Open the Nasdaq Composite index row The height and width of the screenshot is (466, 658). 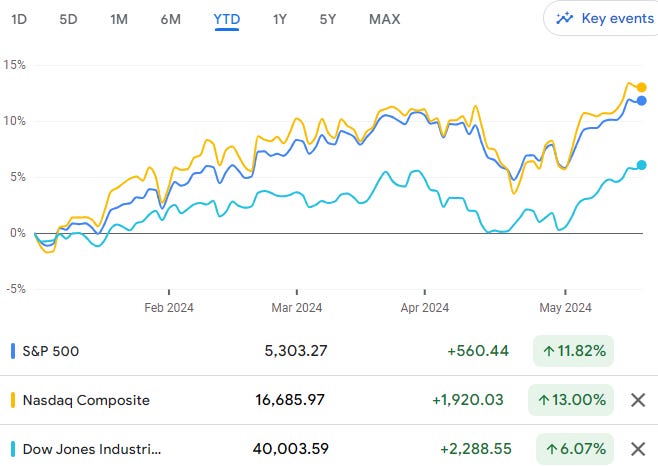pos(329,400)
